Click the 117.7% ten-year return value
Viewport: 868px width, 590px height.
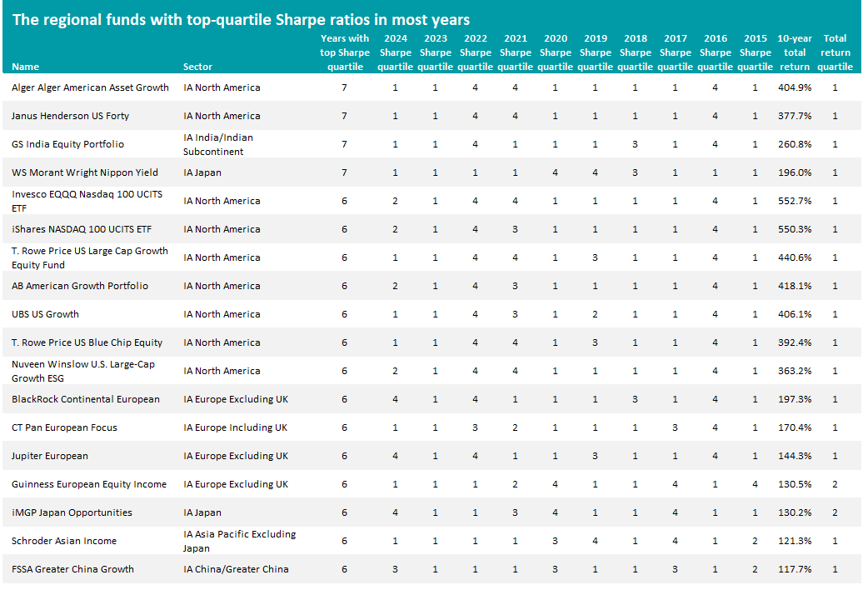[795, 569]
